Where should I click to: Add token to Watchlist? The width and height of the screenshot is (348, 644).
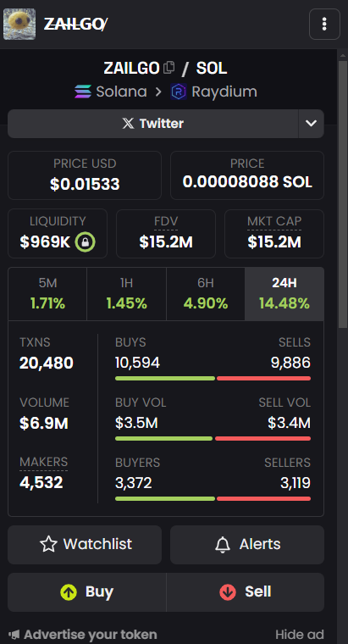click(x=85, y=545)
